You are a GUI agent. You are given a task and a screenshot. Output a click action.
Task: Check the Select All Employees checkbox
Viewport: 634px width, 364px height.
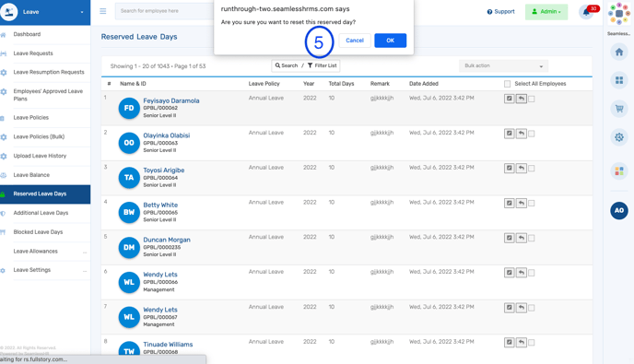pos(507,84)
